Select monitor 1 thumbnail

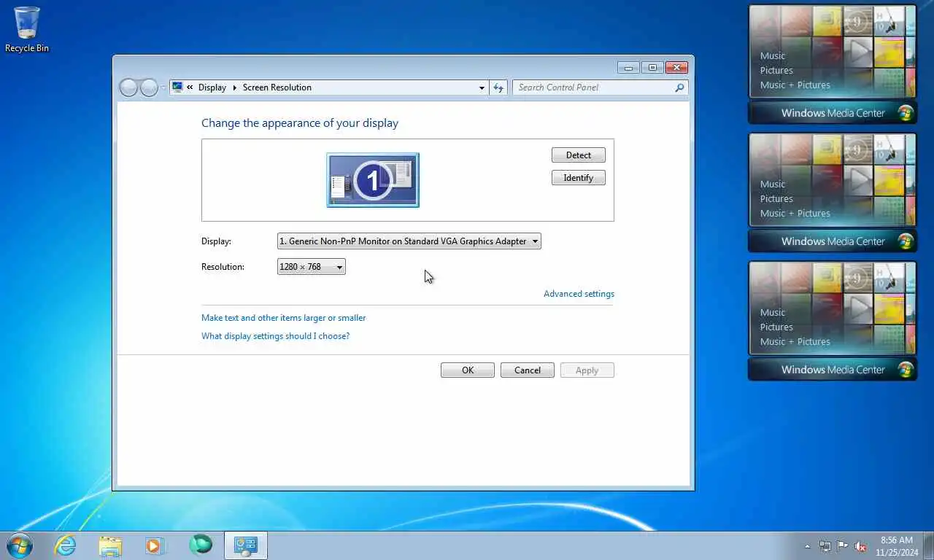click(373, 180)
